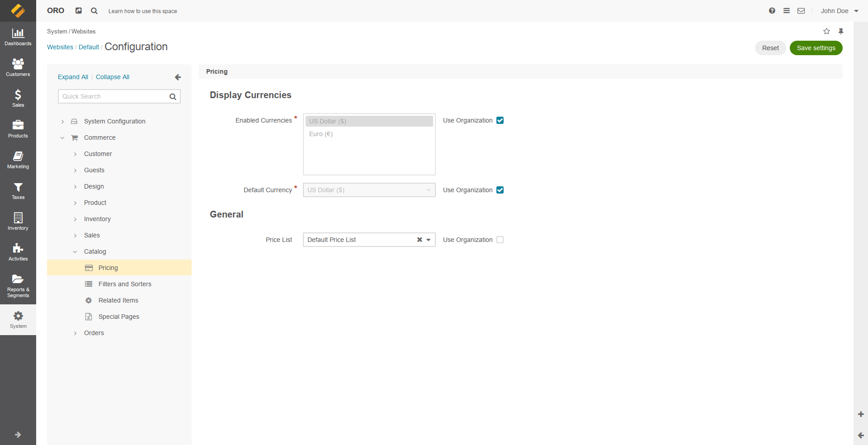Open the Products briefcase sidebar menu
This screenshot has width=868, height=445.
pos(18,129)
